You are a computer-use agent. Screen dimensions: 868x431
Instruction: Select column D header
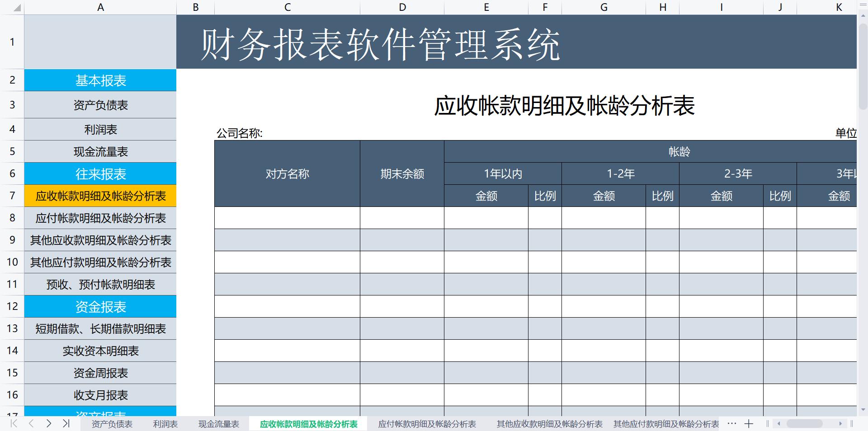point(401,7)
